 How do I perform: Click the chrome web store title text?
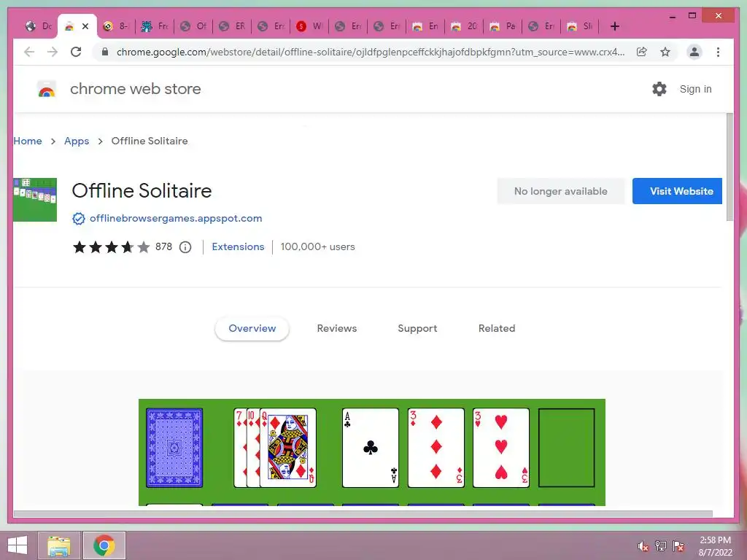pos(135,89)
